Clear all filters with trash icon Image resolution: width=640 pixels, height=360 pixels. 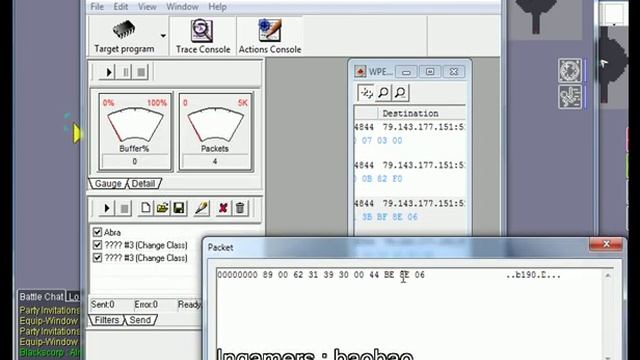tap(240, 208)
